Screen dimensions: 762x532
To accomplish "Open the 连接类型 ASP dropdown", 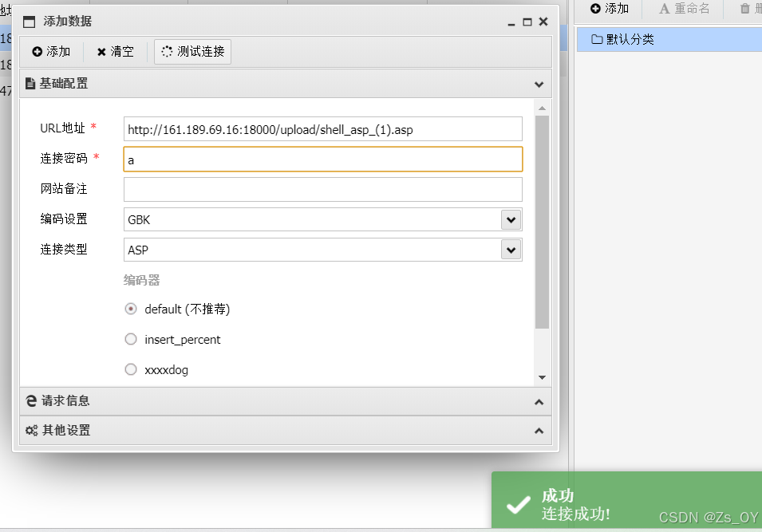I will click(511, 250).
